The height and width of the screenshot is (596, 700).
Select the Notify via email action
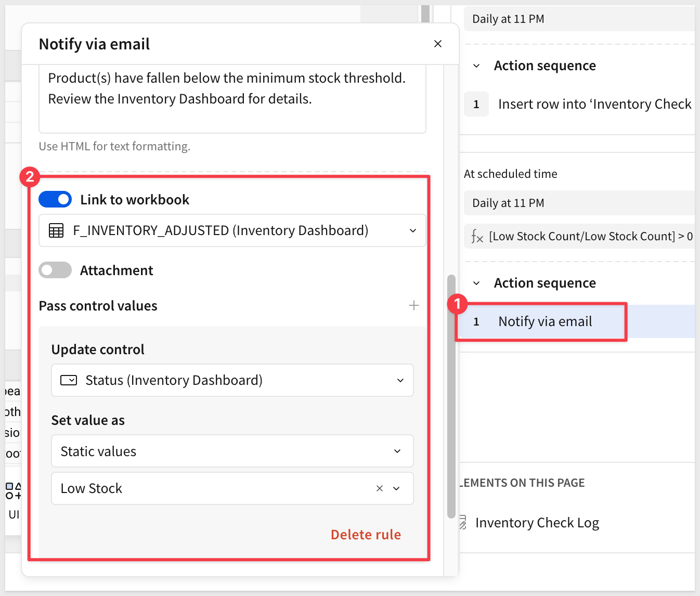[545, 321]
